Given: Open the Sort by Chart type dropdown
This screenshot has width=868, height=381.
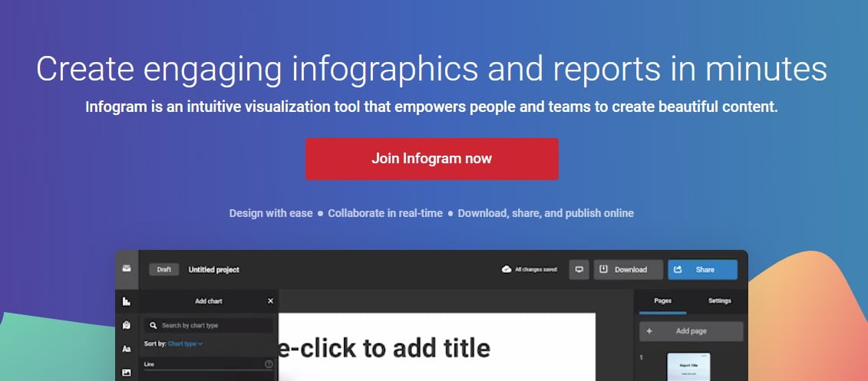Looking at the screenshot, I should (185, 344).
